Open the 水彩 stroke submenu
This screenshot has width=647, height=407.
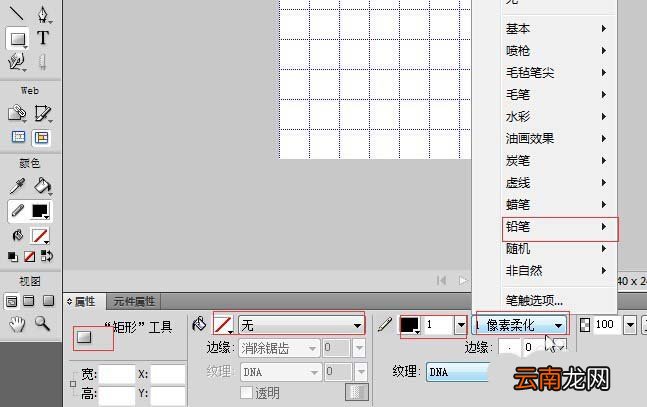coord(559,116)
